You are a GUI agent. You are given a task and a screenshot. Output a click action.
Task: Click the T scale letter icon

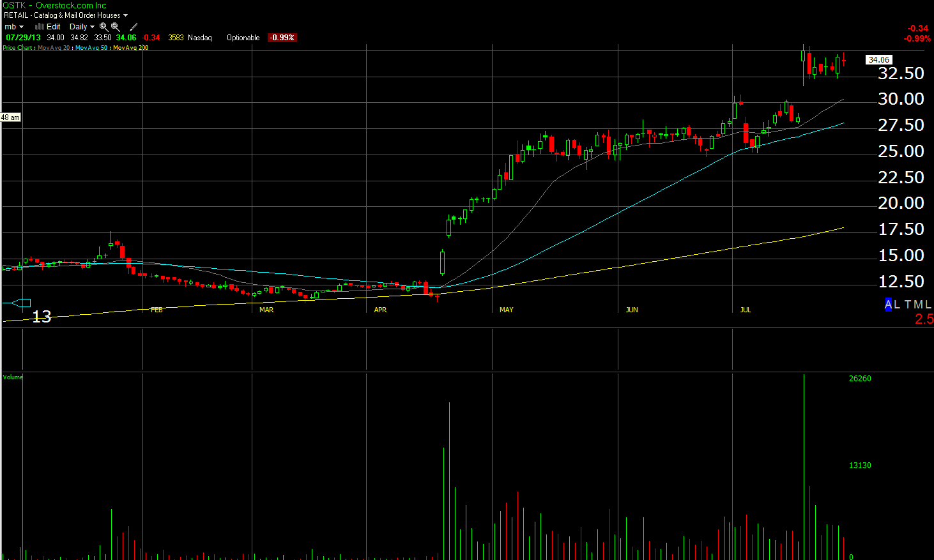[x=907, y=305]
